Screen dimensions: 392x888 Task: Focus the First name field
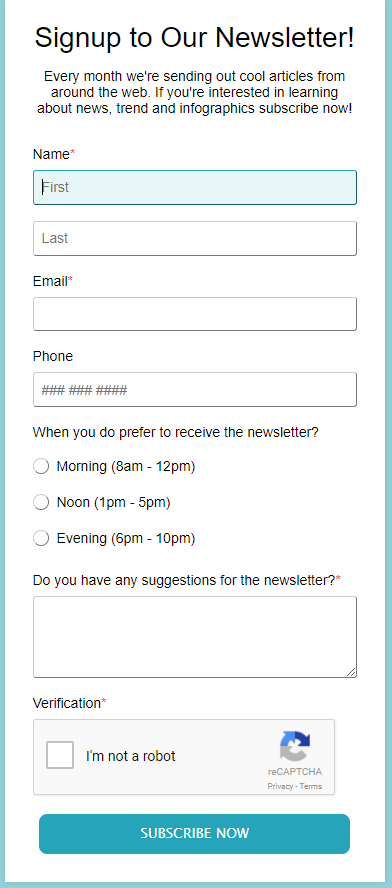[x=195, y=187]
